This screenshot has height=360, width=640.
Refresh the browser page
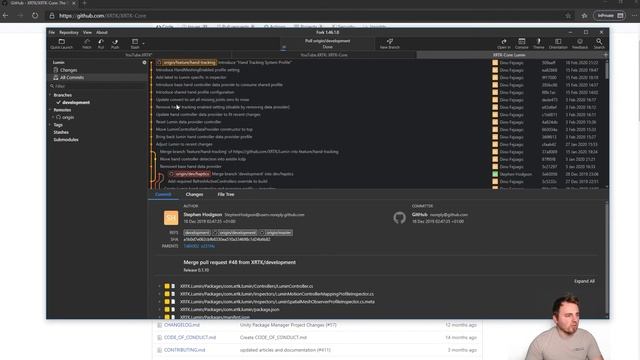[35, 16]
